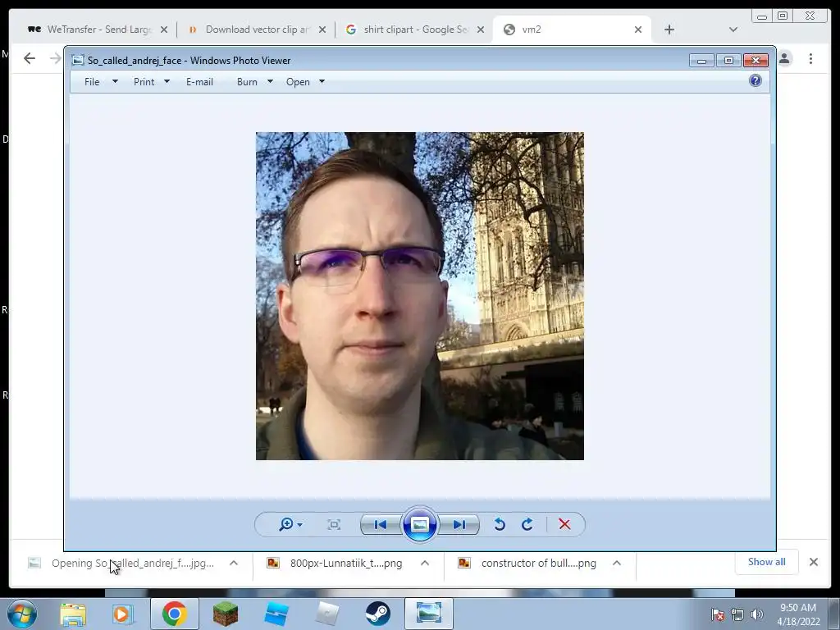Click the gray Roblox taskbar icon
The image size is (840, 630).
click(x=326, y=614)
